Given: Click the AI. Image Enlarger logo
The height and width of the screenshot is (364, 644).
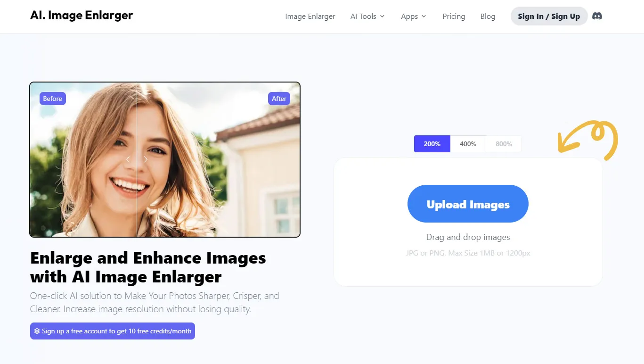Looking at the screenshot, I should point(82,16).
